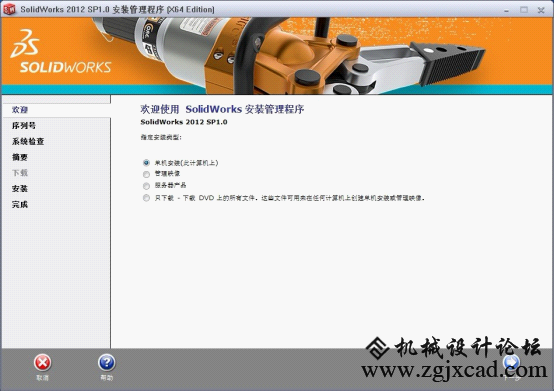Go to the 摘要 step in sidebar
The height and width of the screenshot is (391, 554).
[20, 157]
